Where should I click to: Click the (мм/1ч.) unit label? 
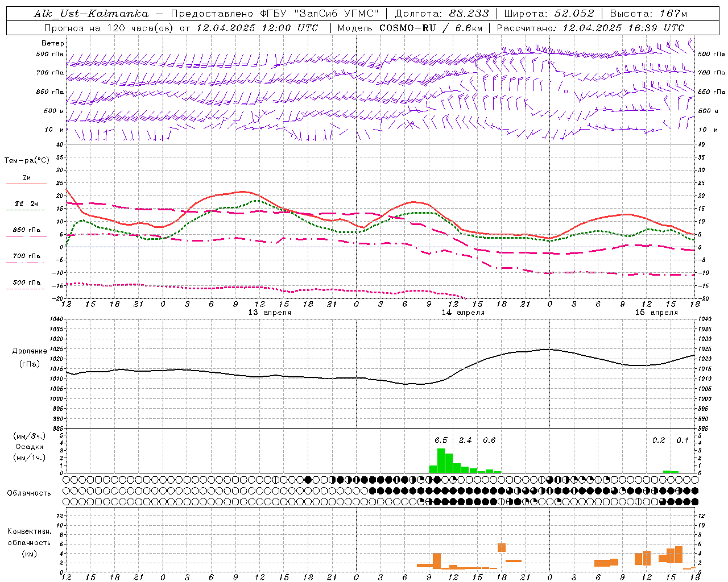[30, 458]
